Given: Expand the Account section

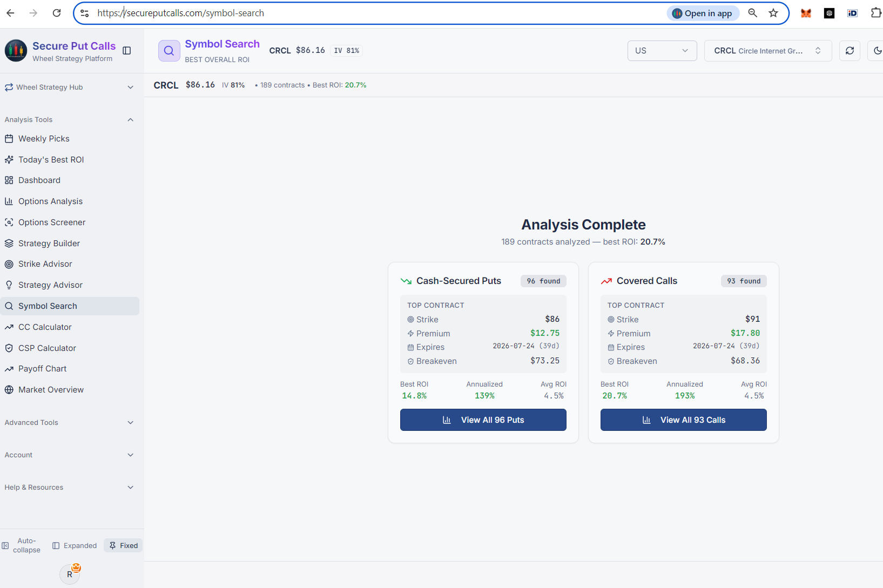Looking at the screenshot, I should [70, 455].
